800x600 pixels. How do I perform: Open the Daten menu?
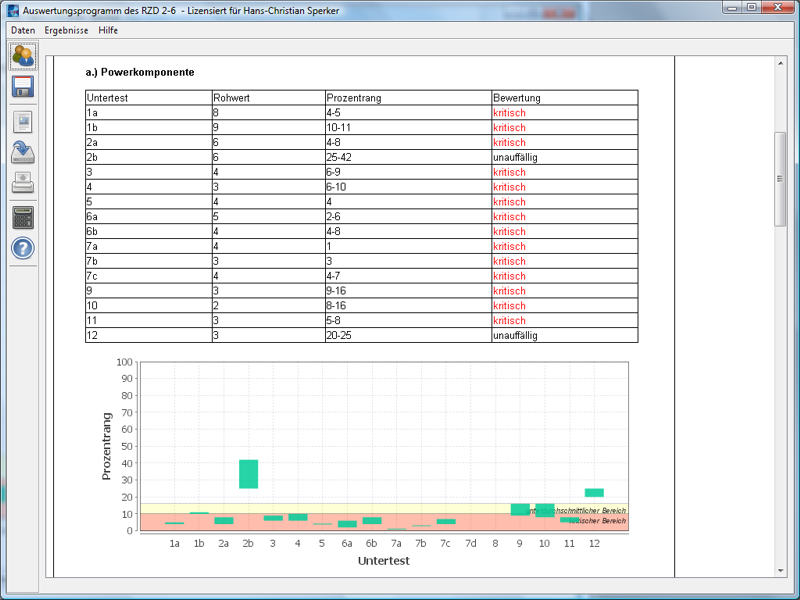(23, 30)
